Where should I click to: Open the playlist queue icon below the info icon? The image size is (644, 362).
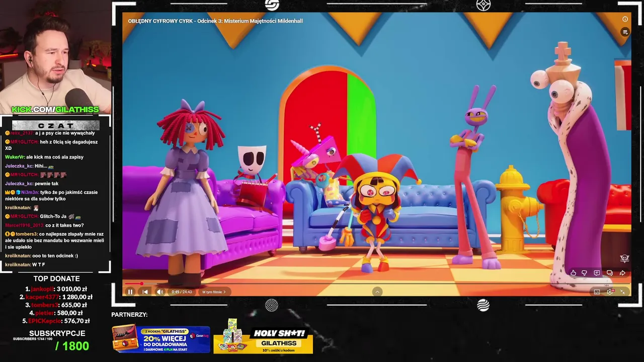point(625,32)
